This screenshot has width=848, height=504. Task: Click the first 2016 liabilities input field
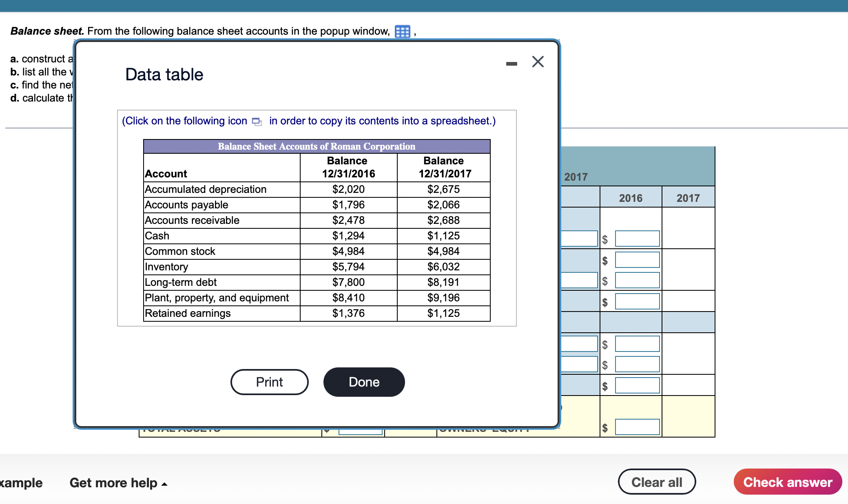[x=637, y=239]
